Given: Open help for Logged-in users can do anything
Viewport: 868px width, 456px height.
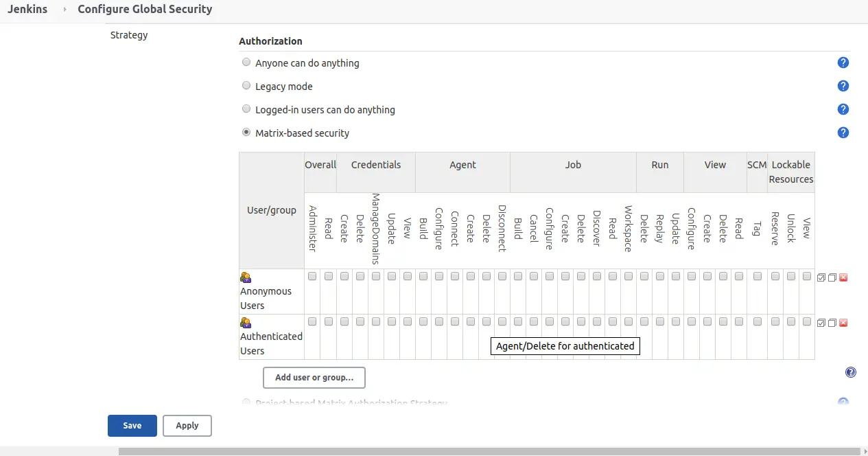Looking at the screenshot, I should (843, 110).
